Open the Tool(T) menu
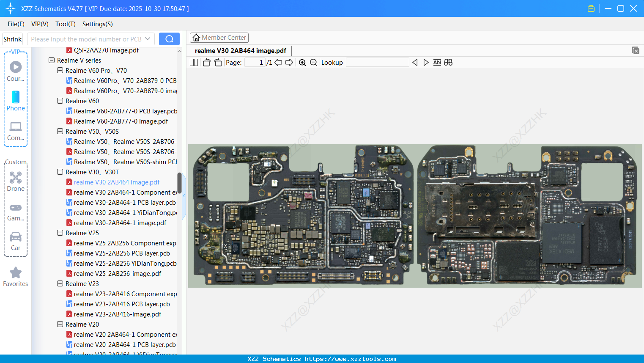Viewport: 644px width, 363px height. pos(65,24)
